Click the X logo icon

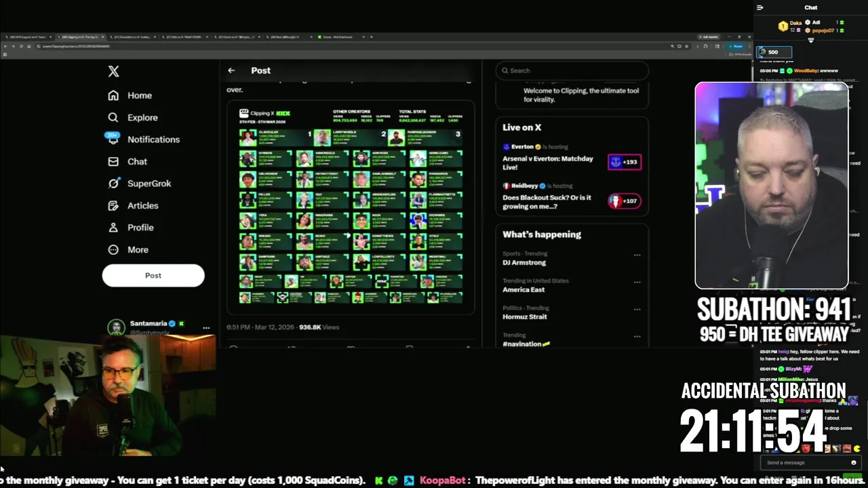[x=113, y=71]
